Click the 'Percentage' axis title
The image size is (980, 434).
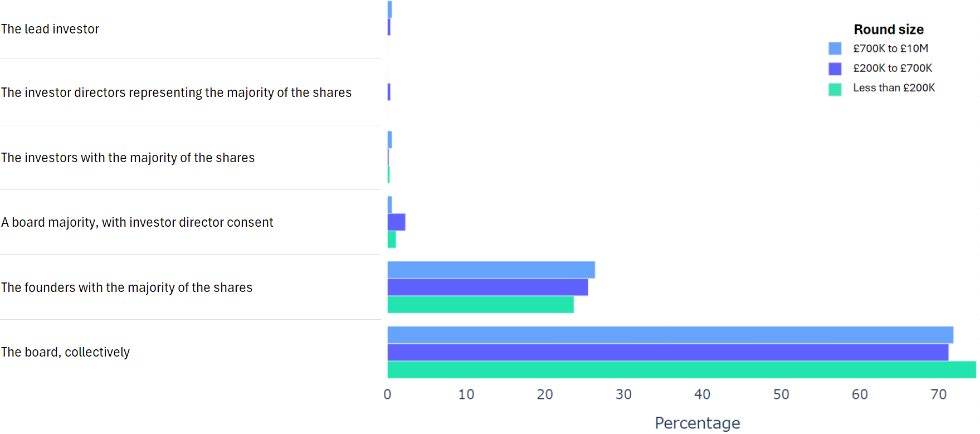click(697, 423)
